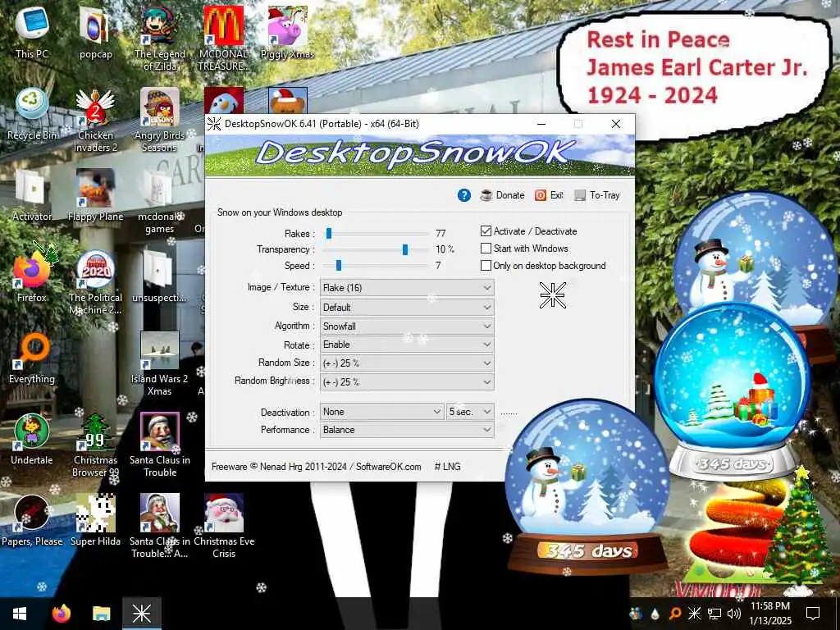Select The Legend of Zilda shortcut
This screenshot has width=840, height=630.
coord(160,39)
